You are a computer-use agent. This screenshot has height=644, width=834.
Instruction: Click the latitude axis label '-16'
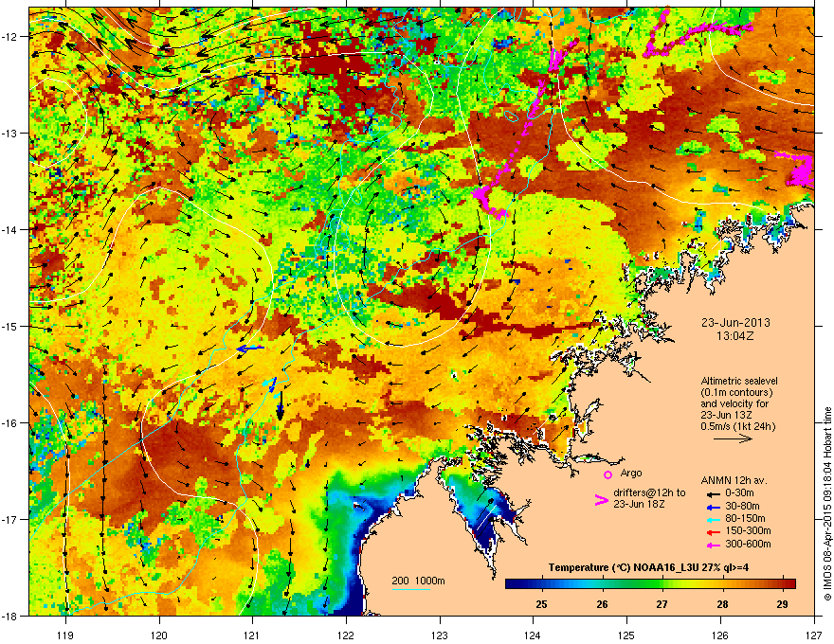[9, 423]
